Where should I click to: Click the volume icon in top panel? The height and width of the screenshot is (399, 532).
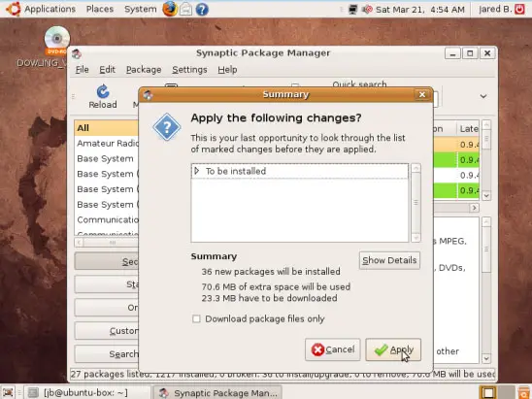point(367,9)
